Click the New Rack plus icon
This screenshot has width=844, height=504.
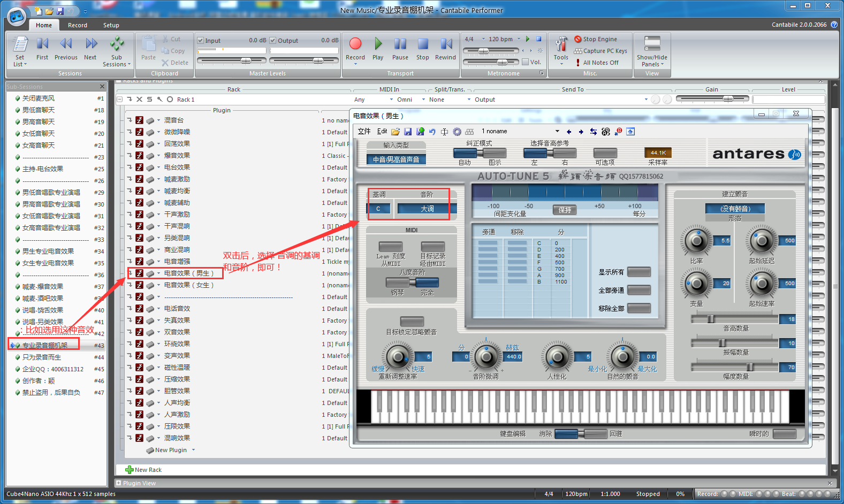pyautogui.click(x=130, y=470)
